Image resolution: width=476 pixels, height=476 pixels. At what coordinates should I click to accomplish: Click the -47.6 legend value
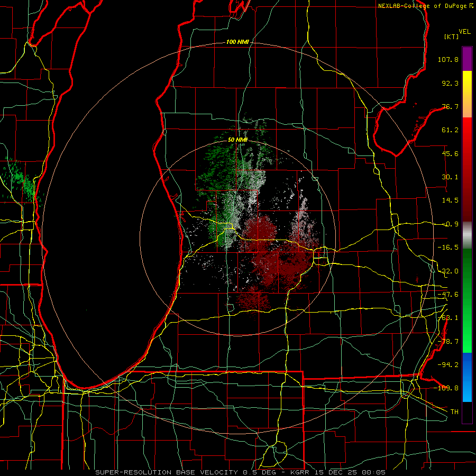(448, 295)
